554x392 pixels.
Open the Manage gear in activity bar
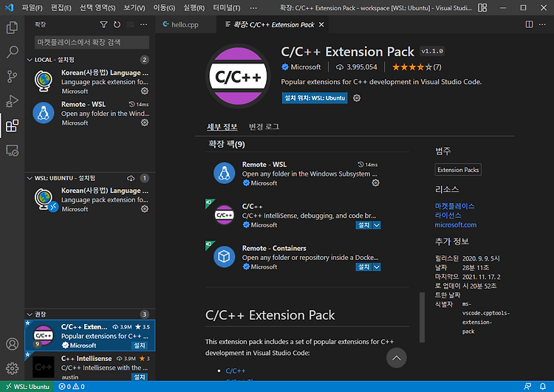coord(12,368)
